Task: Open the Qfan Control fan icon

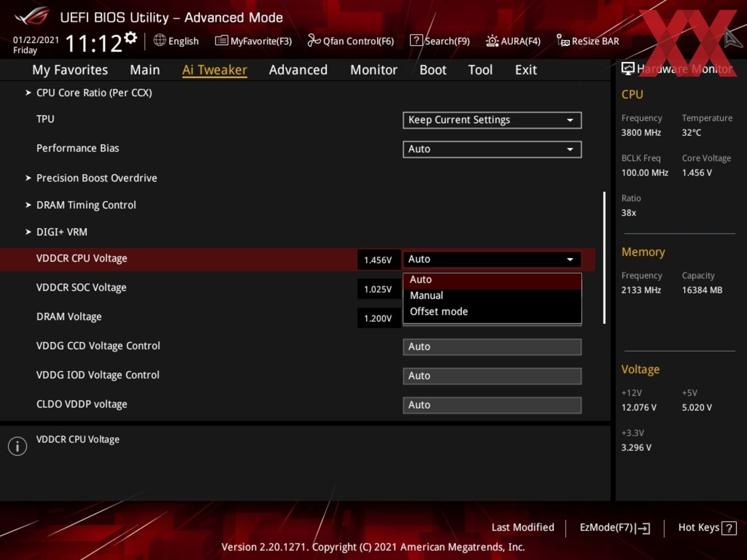Action: (314, 40)
